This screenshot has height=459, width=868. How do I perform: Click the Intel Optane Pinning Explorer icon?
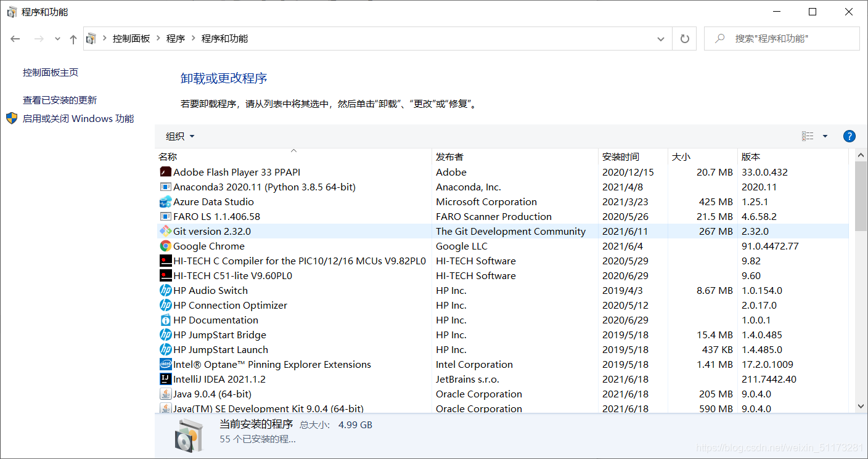(x=165, y=364)
